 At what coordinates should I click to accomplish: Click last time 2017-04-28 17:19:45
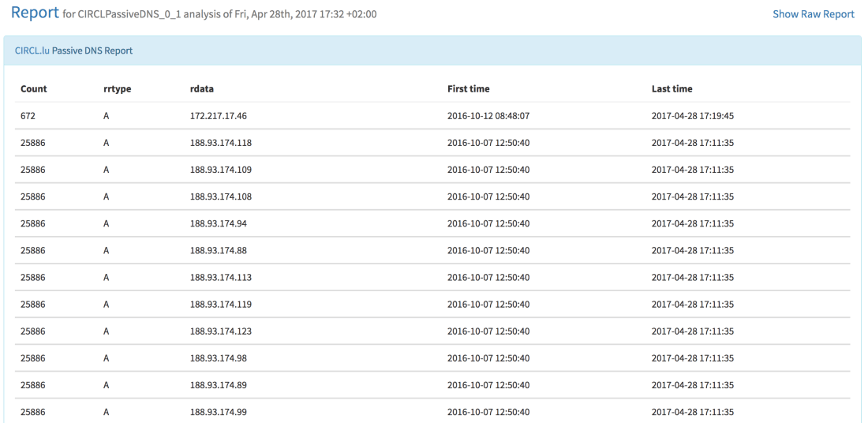[693, 116]
